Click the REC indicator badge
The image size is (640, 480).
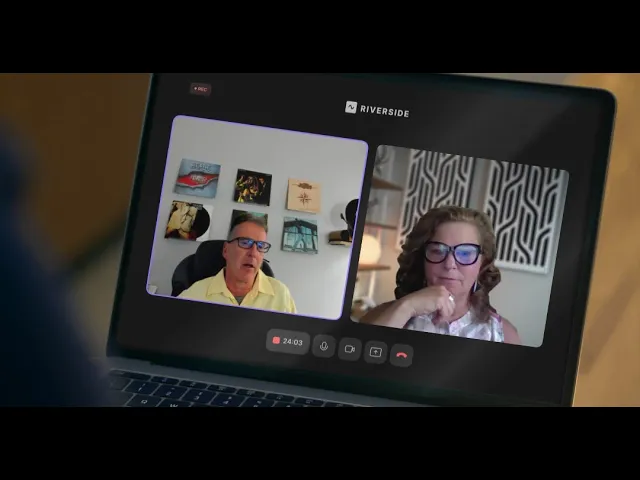pyautogui.click(x=200, y=89)
